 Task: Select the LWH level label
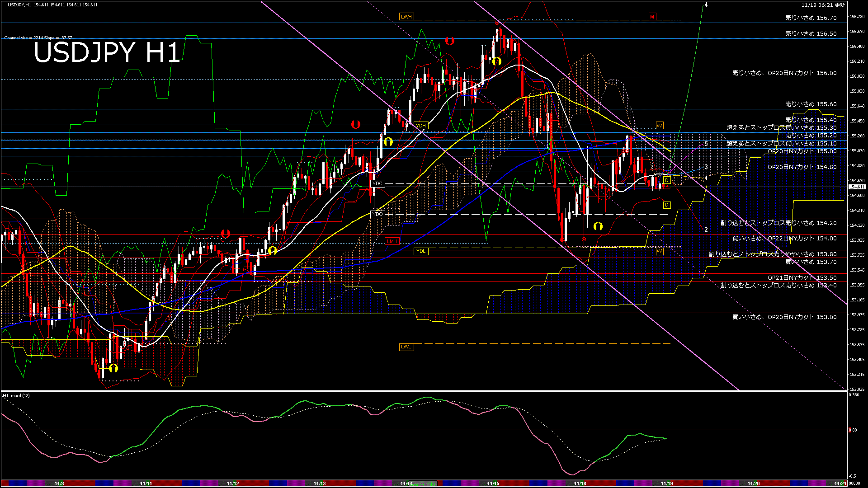tap(406, 17)
